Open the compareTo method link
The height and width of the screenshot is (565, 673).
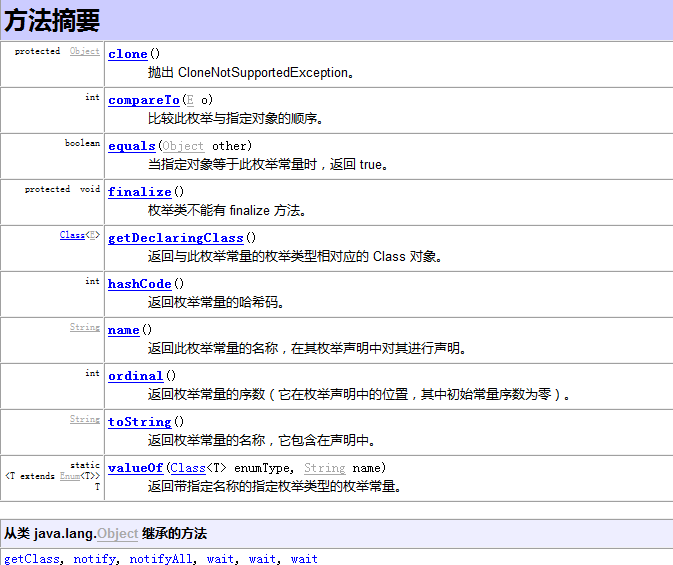point(144,100)
